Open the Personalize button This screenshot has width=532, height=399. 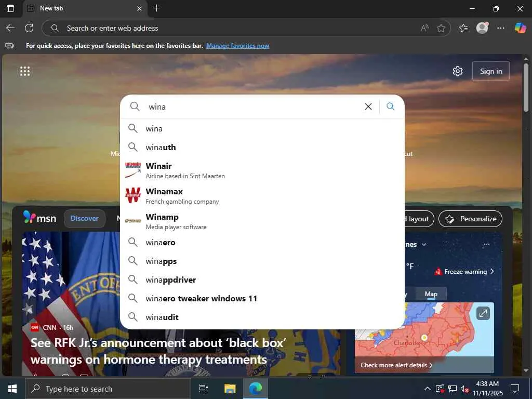[x=470, y=219]
